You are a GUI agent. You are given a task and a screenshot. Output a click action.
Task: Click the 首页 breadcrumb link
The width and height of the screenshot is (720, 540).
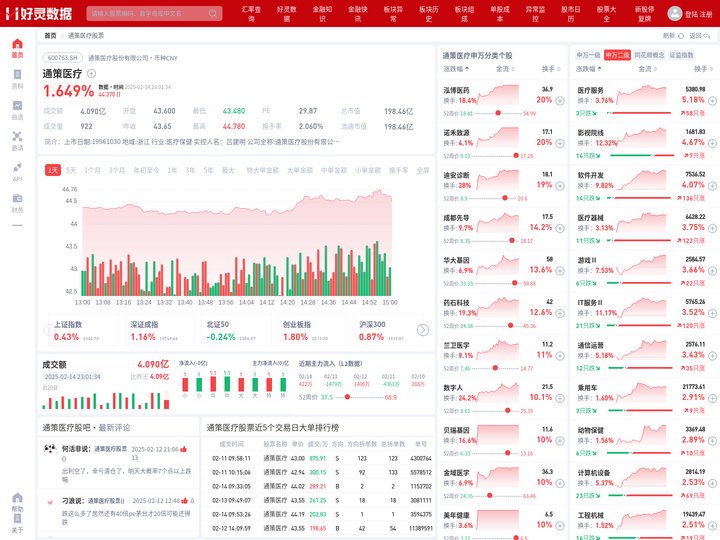[50, 36]
